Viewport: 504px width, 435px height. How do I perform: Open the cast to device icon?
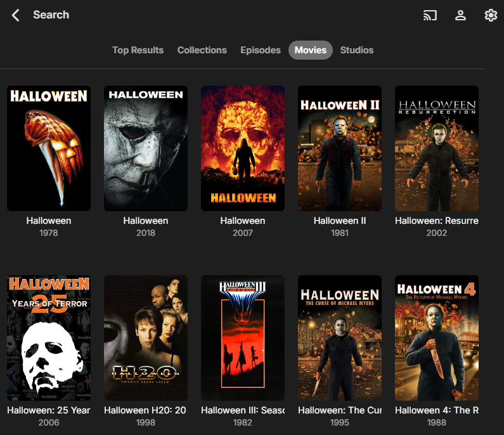coord(430,15)
